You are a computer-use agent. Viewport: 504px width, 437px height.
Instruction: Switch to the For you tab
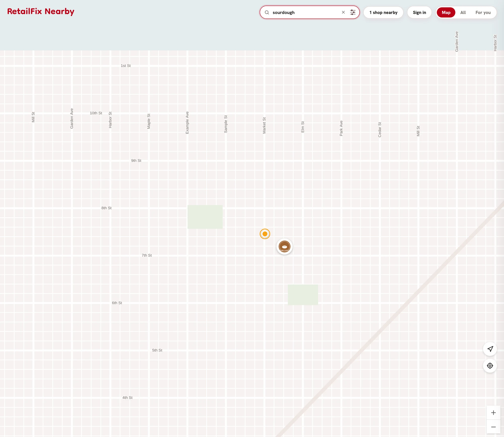pos(483,12)
